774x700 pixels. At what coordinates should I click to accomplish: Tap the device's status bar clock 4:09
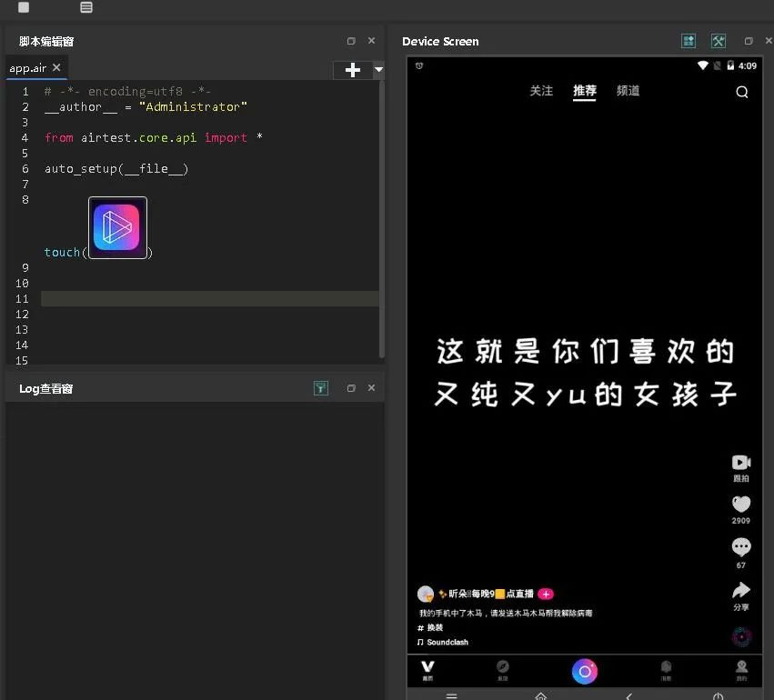pyautogui.click(x=748, y=65)
